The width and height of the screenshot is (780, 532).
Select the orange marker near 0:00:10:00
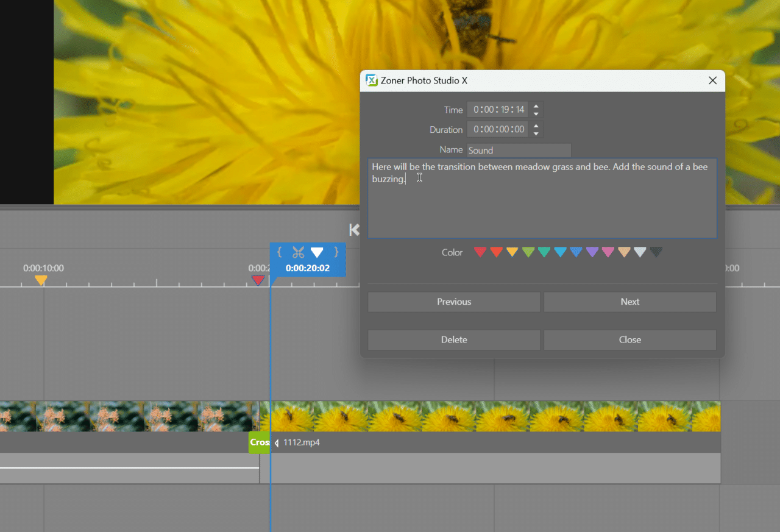(40, 280)
